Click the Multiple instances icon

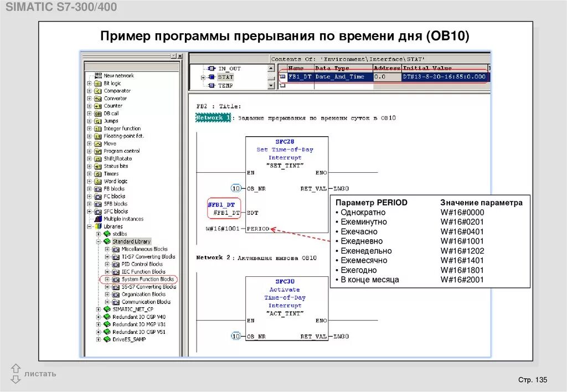click(98, 219)
